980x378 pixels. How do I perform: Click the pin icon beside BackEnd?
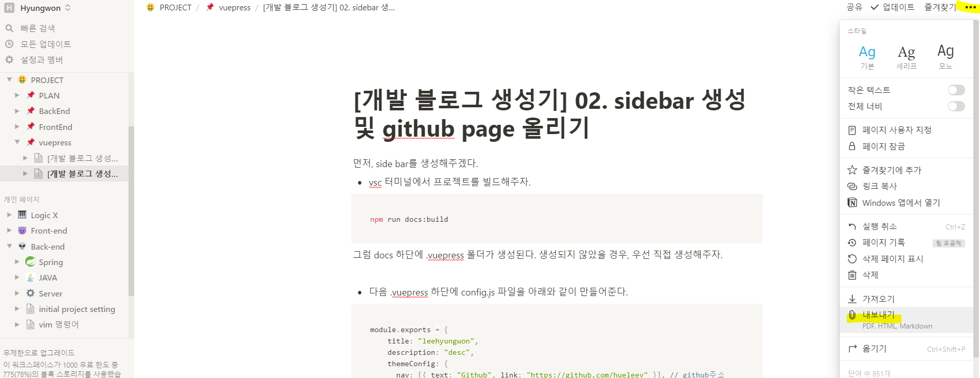tap(30, 111)
